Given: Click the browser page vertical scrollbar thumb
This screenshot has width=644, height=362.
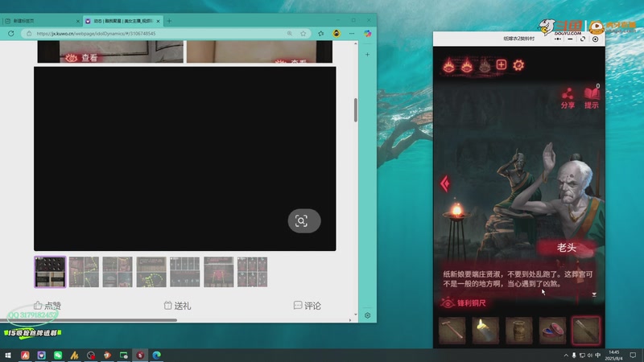Looking at the screenshot, I should (356, 110).
